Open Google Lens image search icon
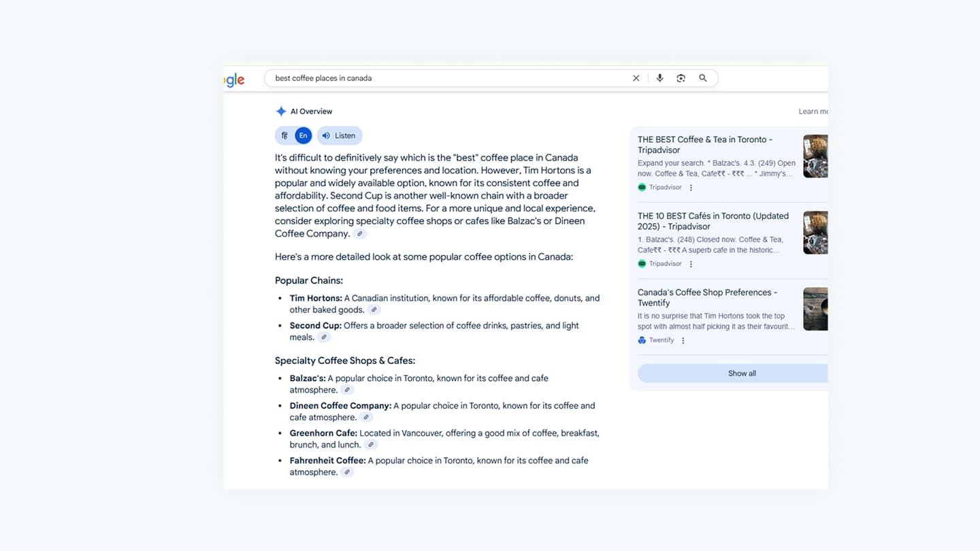Image resolution: width=980 pixels, height=551 pixels. coord(681,78)
